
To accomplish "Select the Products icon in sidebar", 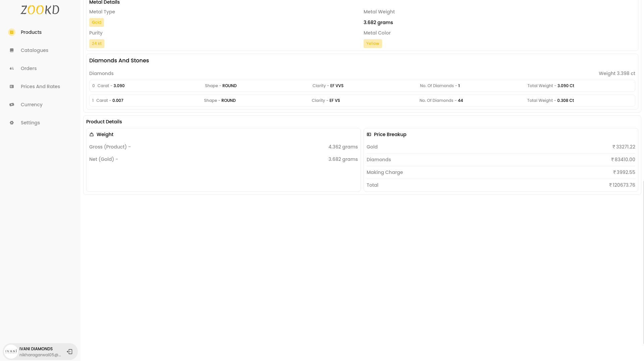I will pos(12,32).
